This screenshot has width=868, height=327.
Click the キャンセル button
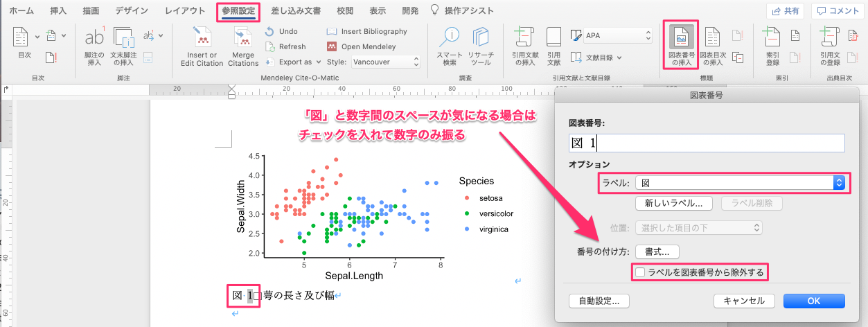744,301
